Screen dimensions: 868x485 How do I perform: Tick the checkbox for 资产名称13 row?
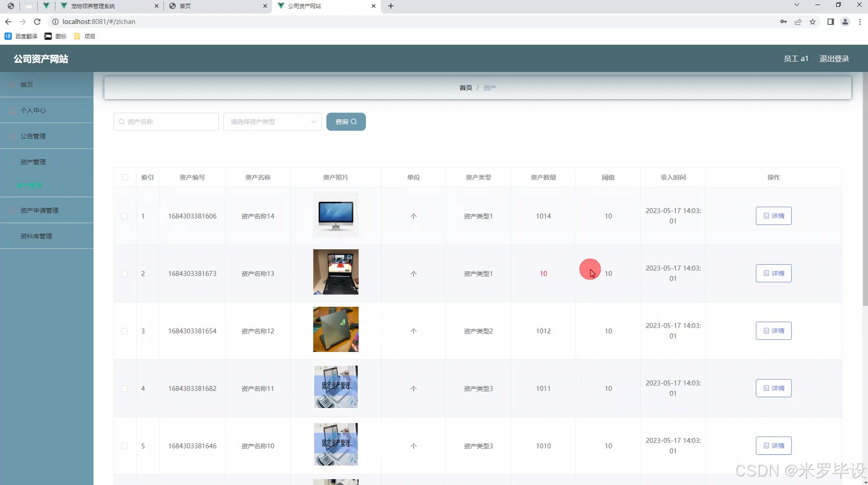point(124,274)
